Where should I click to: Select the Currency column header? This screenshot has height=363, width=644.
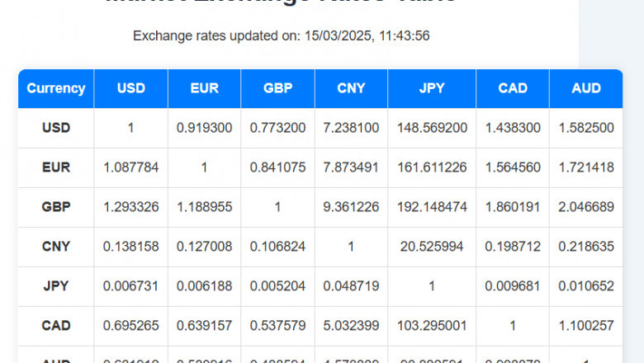tap(56, 88)
